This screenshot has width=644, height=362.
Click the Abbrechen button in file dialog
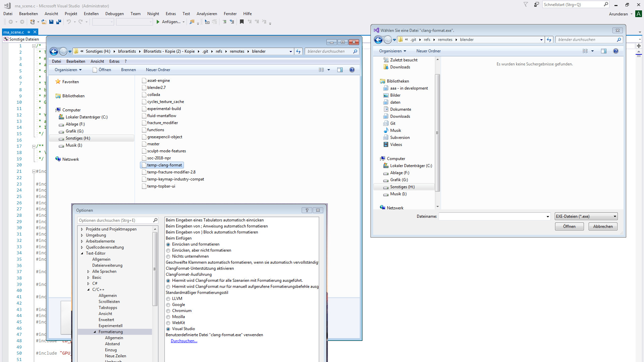click(603, 226)
